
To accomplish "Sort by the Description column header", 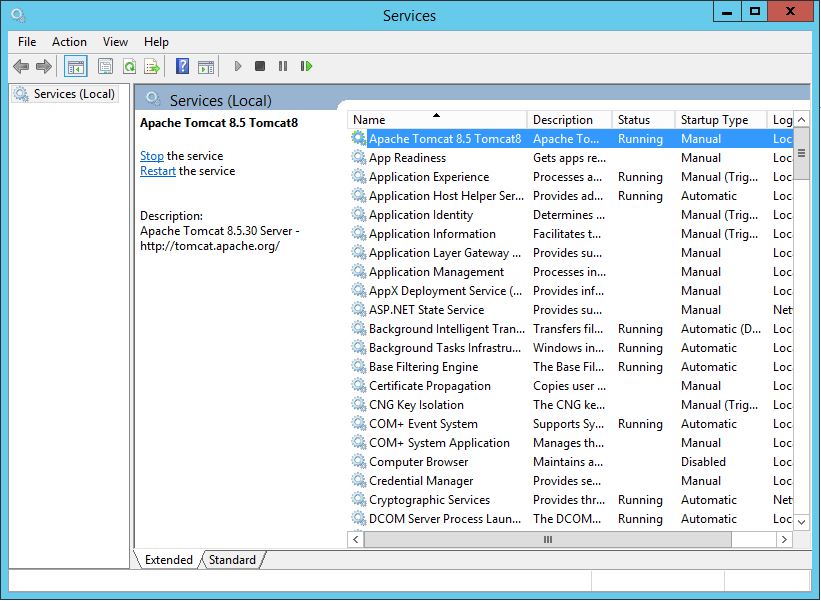I will [570, 120].
